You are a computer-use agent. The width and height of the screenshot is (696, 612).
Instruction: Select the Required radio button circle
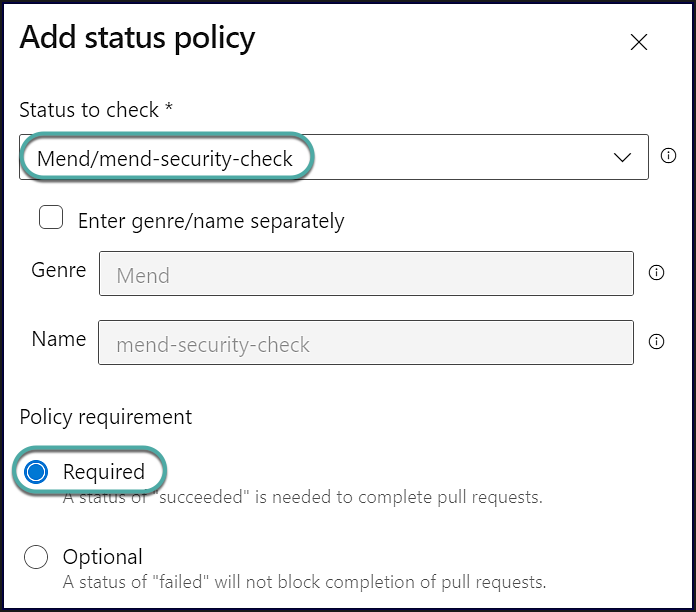[x=36, y=472]
